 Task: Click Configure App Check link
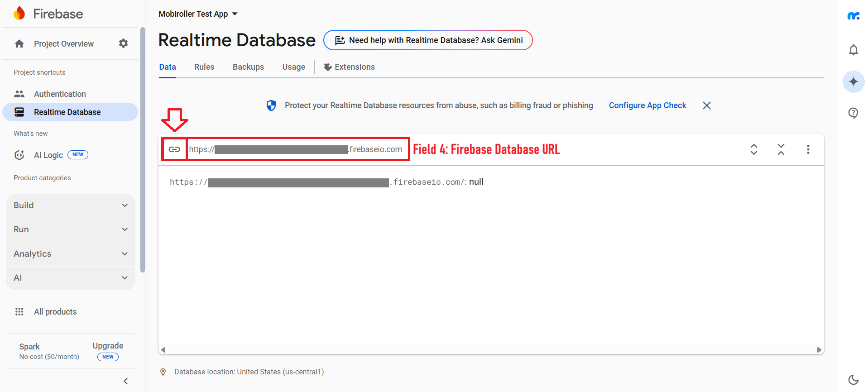[647, 105]
